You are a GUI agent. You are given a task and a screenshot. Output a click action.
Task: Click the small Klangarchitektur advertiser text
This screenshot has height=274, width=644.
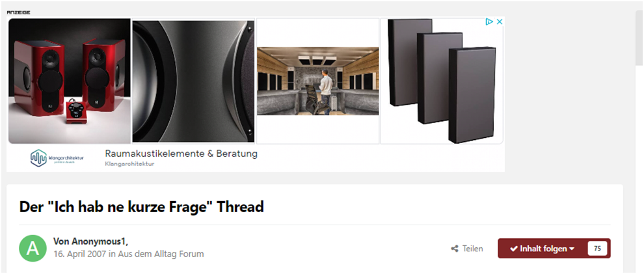[x=129, y=164]
